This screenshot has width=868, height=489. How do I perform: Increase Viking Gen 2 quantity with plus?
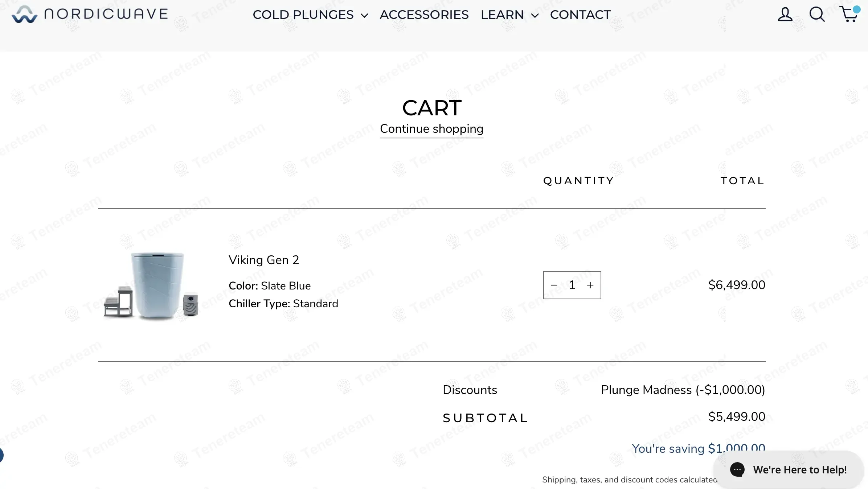[590, 285]
